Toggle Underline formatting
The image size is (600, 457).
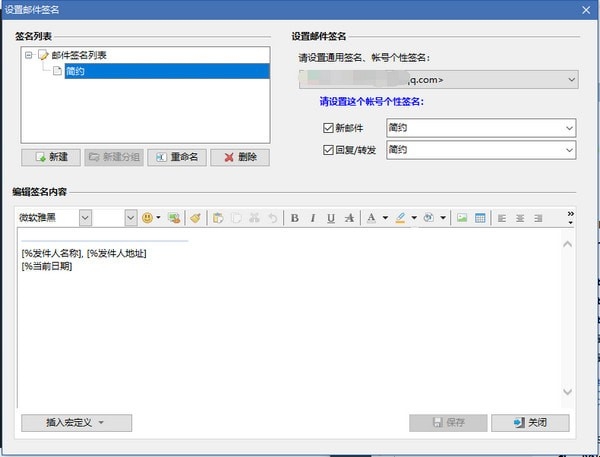coord(331,218)
